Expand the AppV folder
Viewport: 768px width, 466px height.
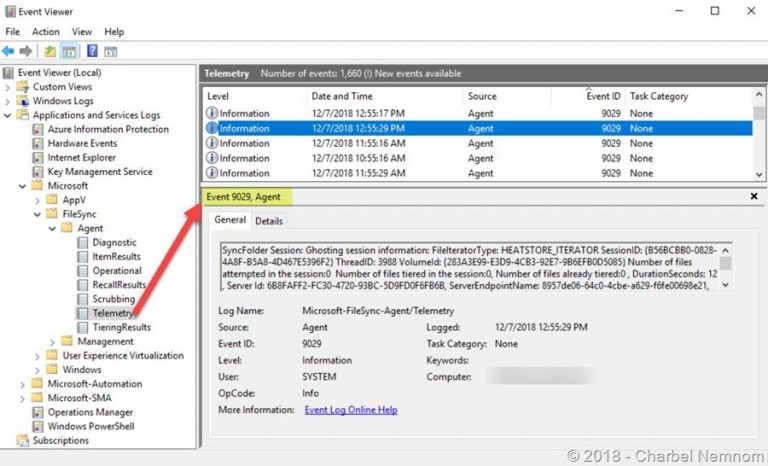[x=37, y=200]
